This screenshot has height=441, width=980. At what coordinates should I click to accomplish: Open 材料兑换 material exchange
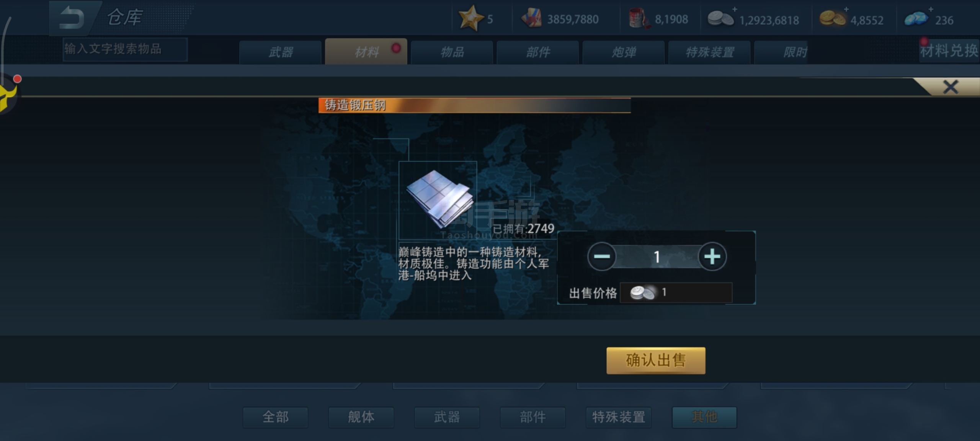click(x=949, y=50)
